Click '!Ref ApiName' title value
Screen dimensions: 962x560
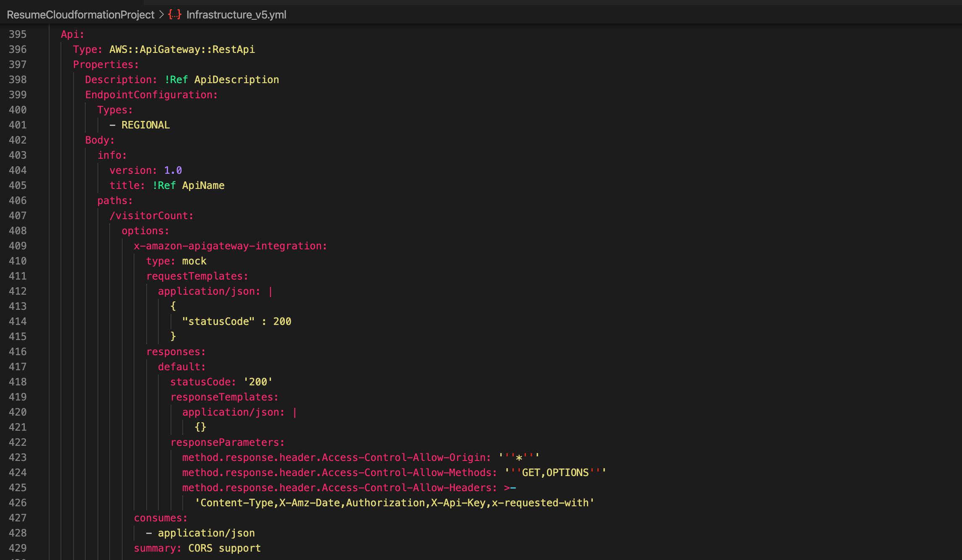(x=188, y=186)
